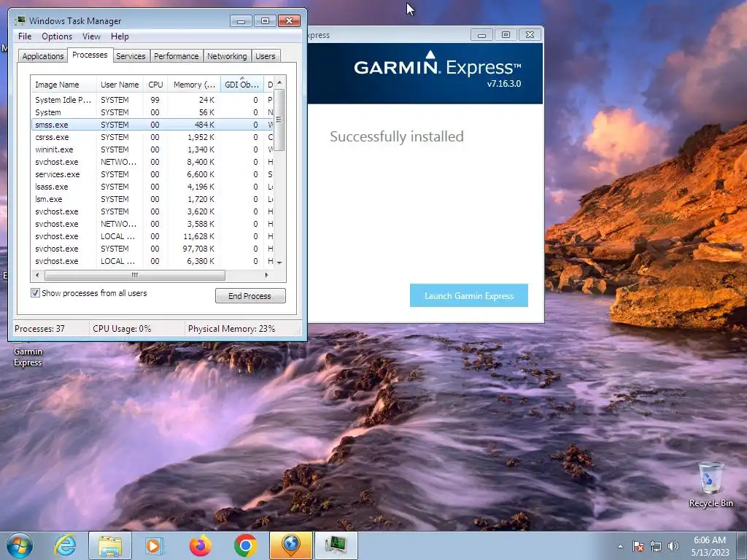This screenshot has height=560, width=747.
Task: Select svchost.exe row using 8,400 K
Action: click(x=152, y=161)
